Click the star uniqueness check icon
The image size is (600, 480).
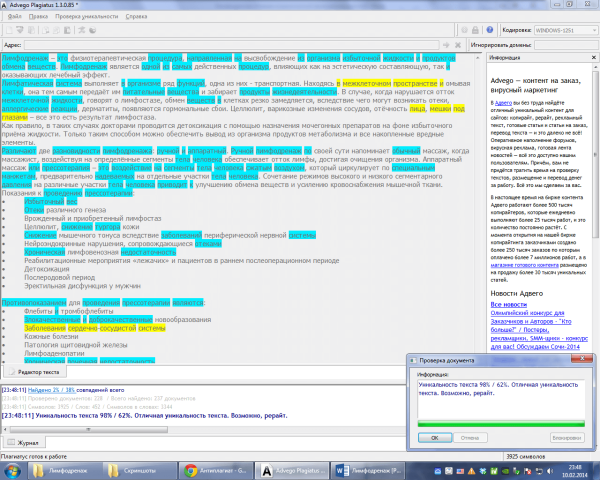82,30
